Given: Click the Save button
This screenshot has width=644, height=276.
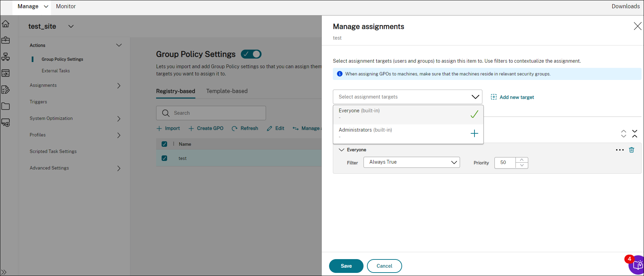Looking at the screenshot, I should click(x=346, y=266).
